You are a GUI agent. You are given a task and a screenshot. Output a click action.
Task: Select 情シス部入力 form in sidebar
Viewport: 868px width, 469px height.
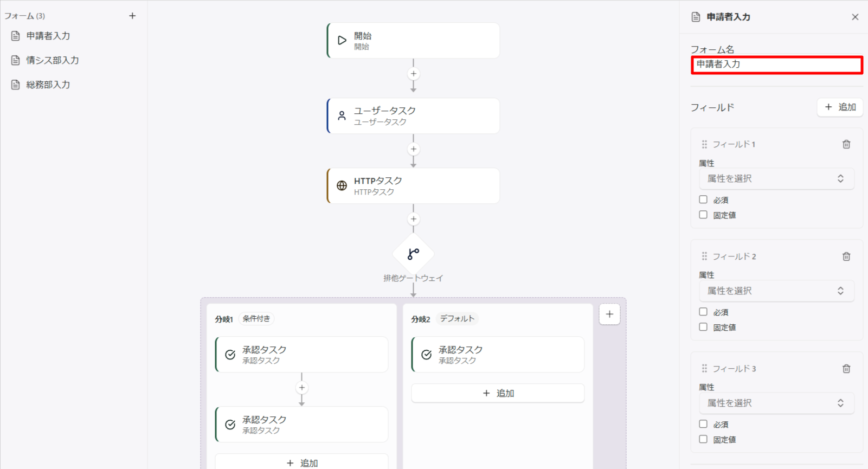[53, 60]
